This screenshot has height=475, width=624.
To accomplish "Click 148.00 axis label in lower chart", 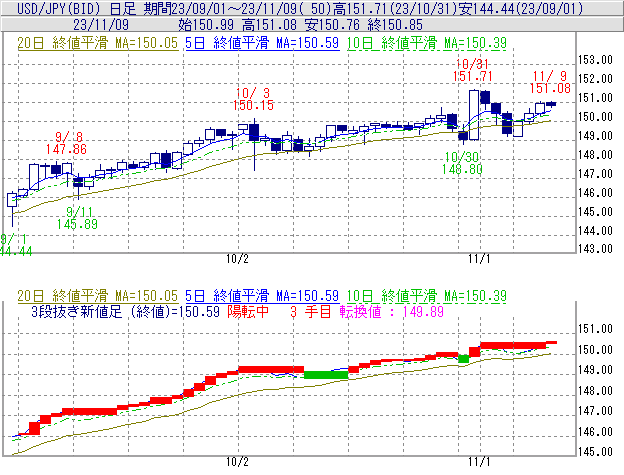I will [595, 391].
